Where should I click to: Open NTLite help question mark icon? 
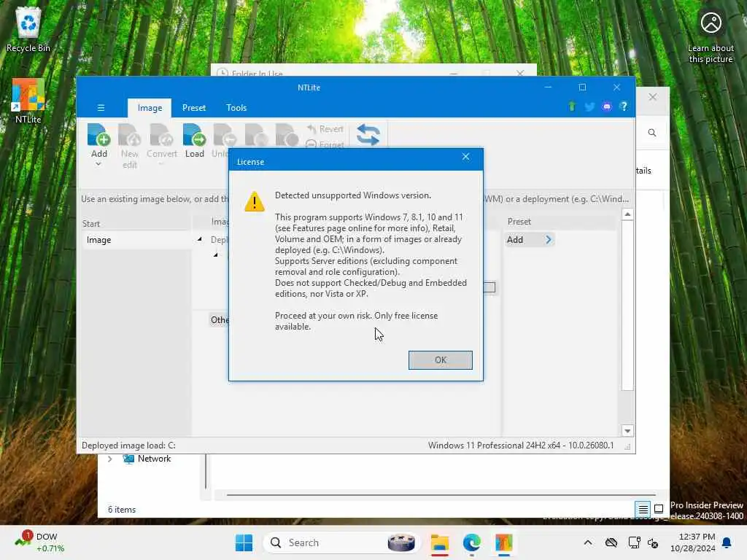tap(624, 106)
